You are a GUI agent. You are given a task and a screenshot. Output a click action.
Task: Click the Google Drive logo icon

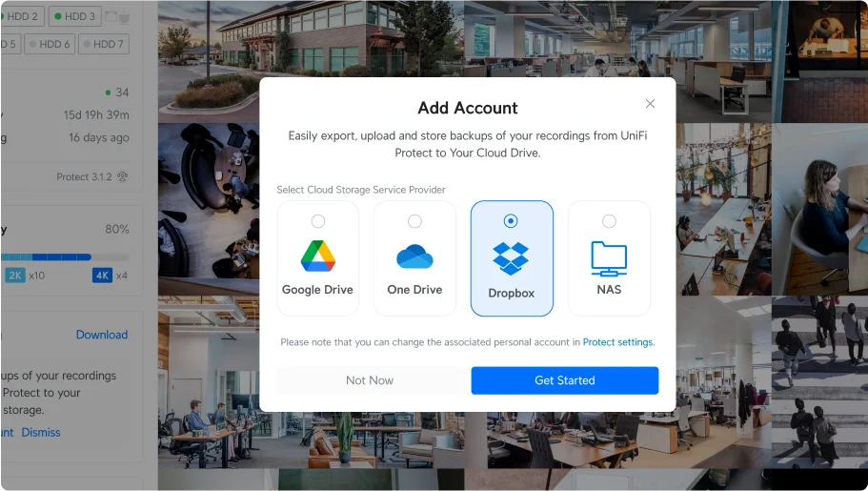(x=317, y=256)
